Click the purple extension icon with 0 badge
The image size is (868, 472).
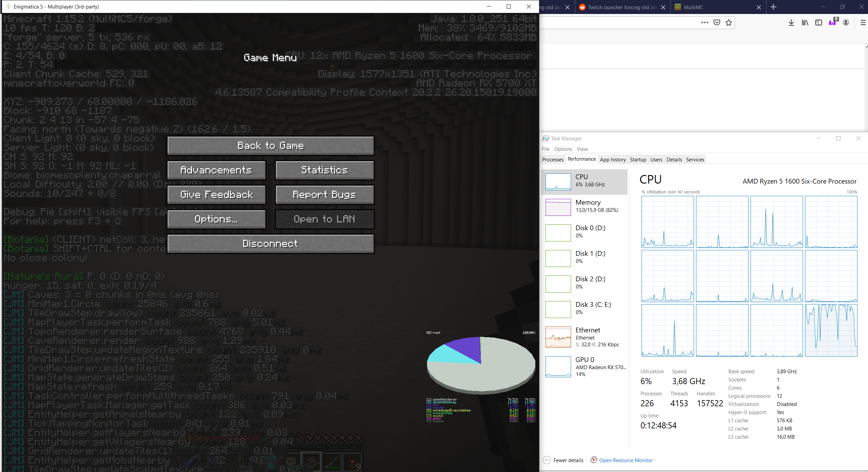pos(832,22)
